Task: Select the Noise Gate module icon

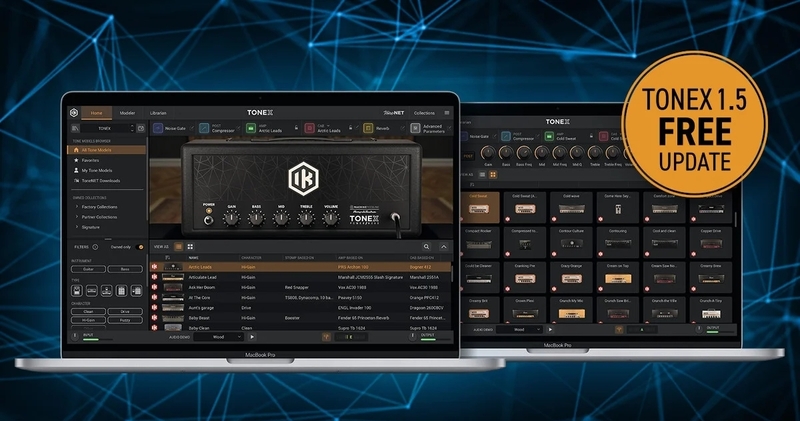Action: point(158,128)
